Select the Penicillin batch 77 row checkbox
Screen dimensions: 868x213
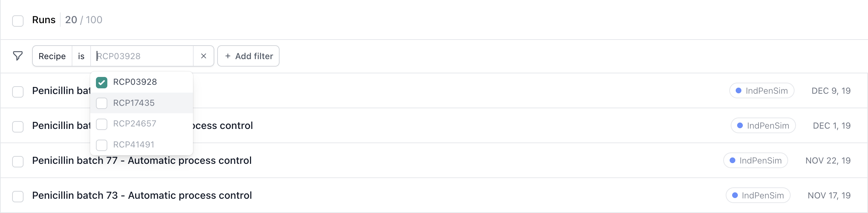(18, 161)
